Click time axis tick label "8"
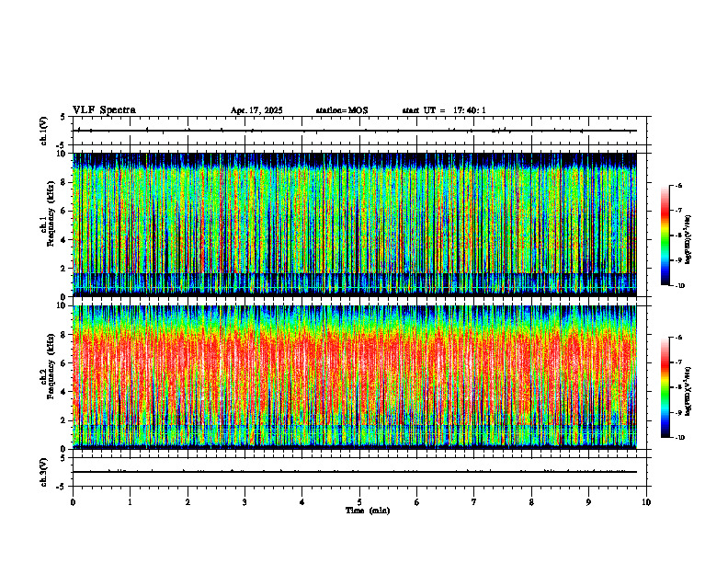 [531, 502]
